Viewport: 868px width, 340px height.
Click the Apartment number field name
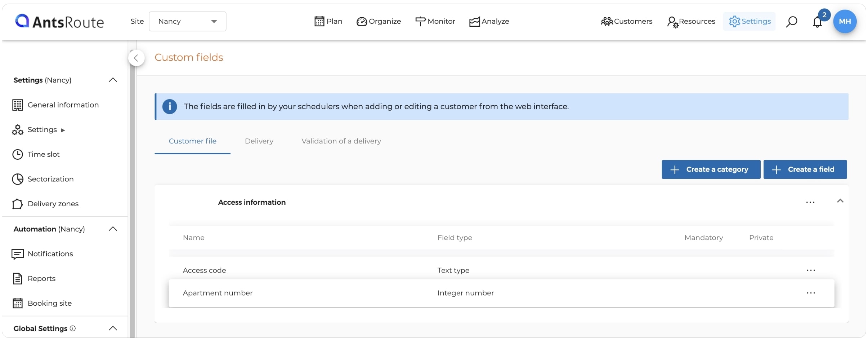click(x=218, y=293)
